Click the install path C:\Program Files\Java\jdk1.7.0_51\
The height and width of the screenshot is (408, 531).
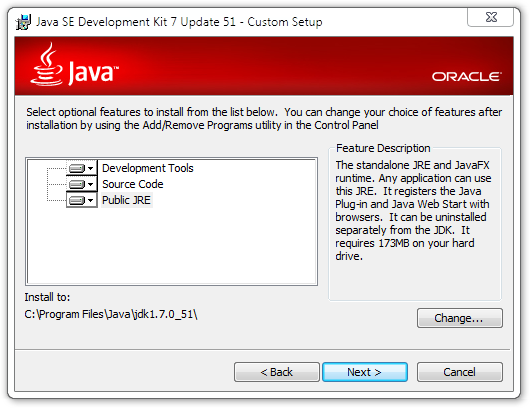(x=111, y=314)
